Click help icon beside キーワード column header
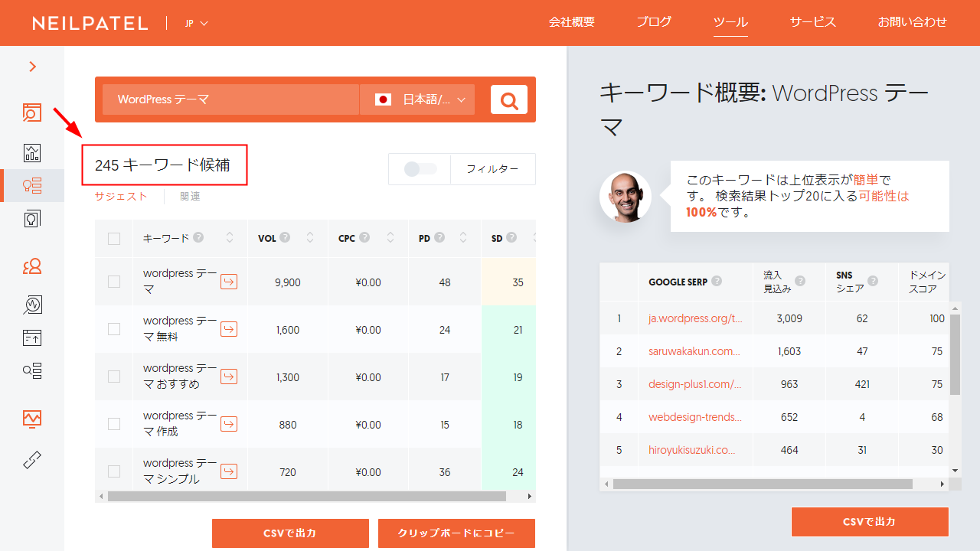980x551 pixels. tap(198, 238)
